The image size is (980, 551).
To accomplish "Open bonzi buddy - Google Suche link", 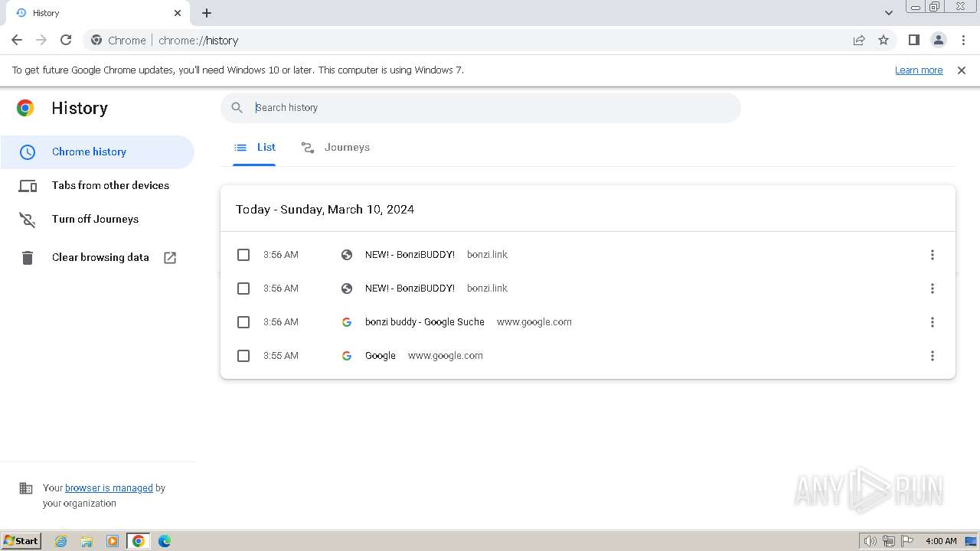I will click(x=425, y=322).
